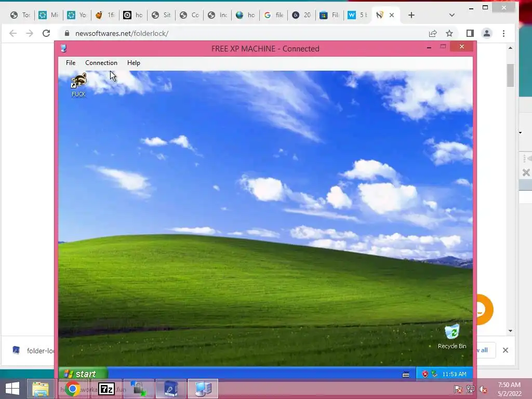
Task: Open 7-Zip from the taskbar
Action: pos(106,389)
